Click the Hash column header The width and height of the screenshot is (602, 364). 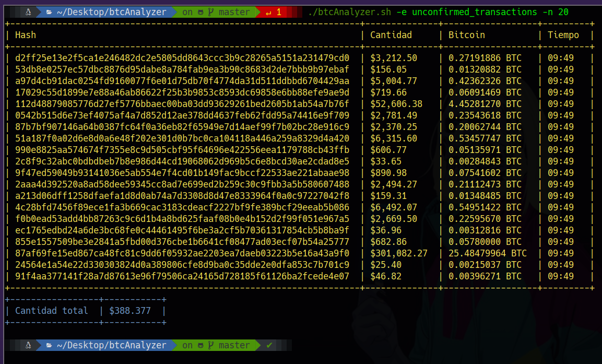26,35
